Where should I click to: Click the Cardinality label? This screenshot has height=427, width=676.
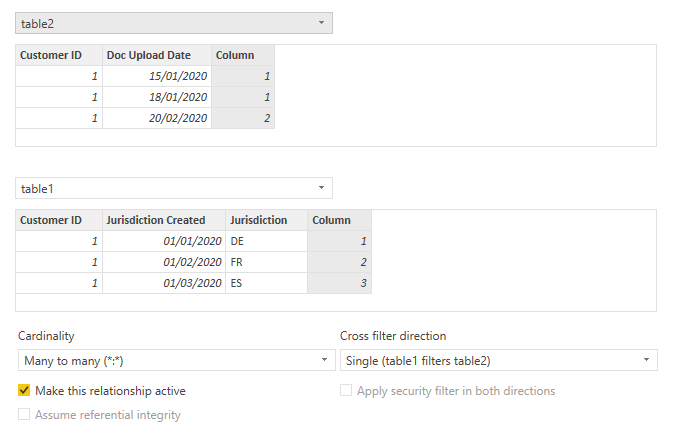(46, 336)
